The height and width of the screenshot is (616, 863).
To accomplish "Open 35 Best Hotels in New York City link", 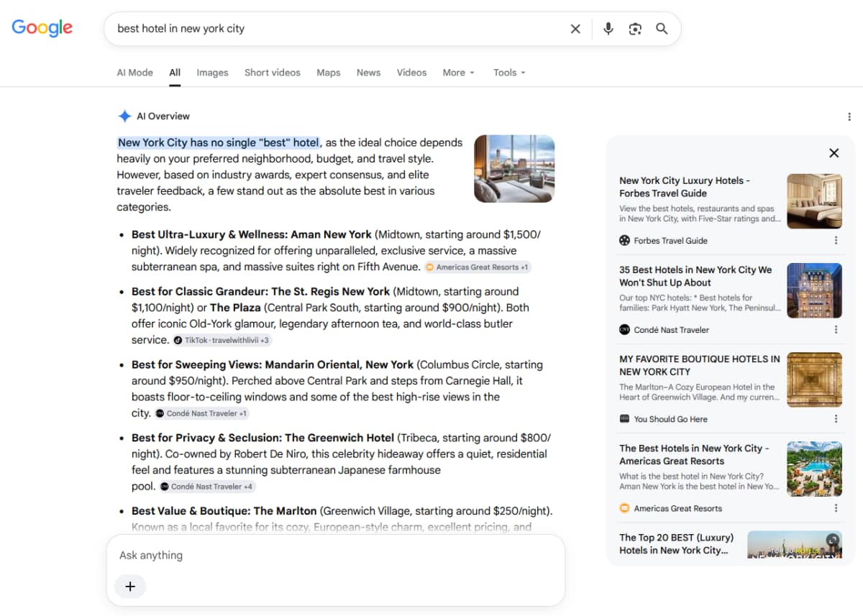I will click(x=695, y=276).
